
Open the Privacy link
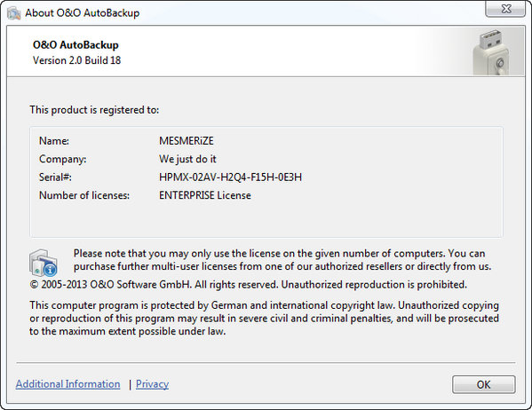[152, 384]
